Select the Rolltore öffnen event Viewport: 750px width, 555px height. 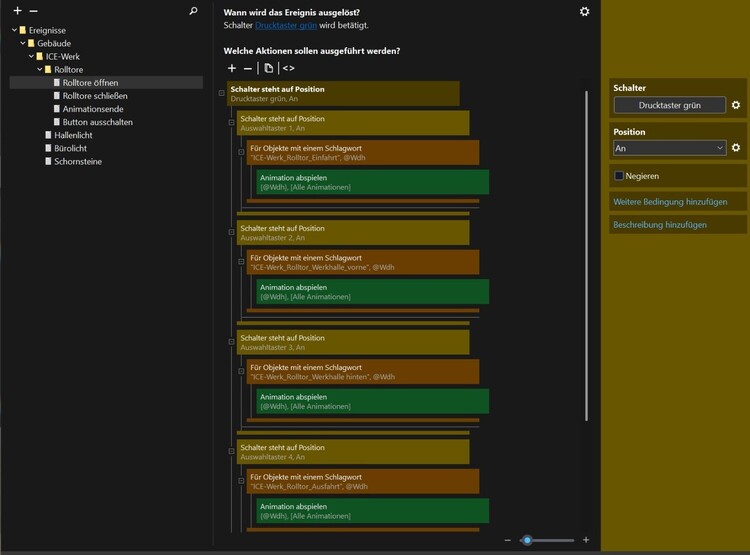coord(106,83)
